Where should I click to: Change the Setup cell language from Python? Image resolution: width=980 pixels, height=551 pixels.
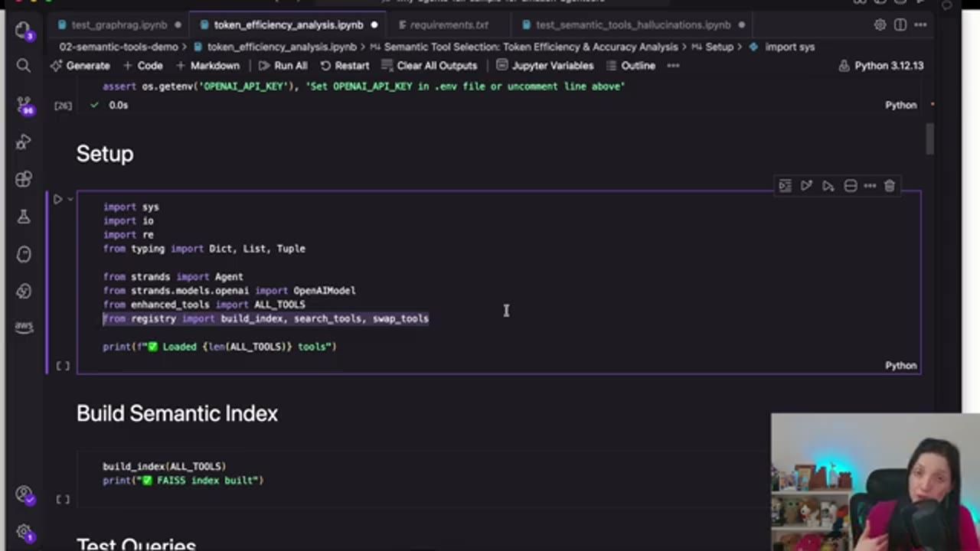(x=900, y=365)
